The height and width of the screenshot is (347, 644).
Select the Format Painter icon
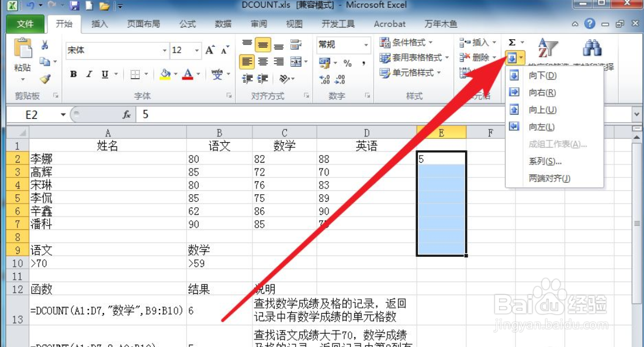pyautogui.click(x=46, y=78)
